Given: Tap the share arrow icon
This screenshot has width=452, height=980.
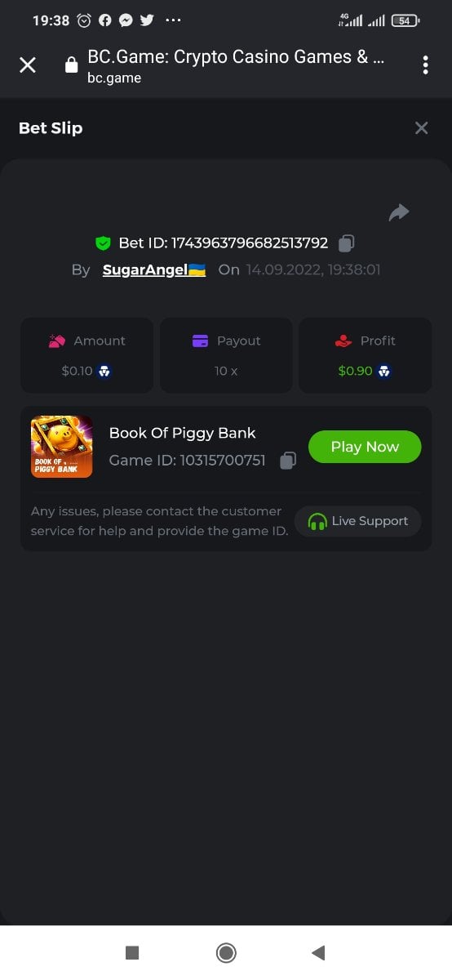Looking at the screenshot, I should click(399, 212).
